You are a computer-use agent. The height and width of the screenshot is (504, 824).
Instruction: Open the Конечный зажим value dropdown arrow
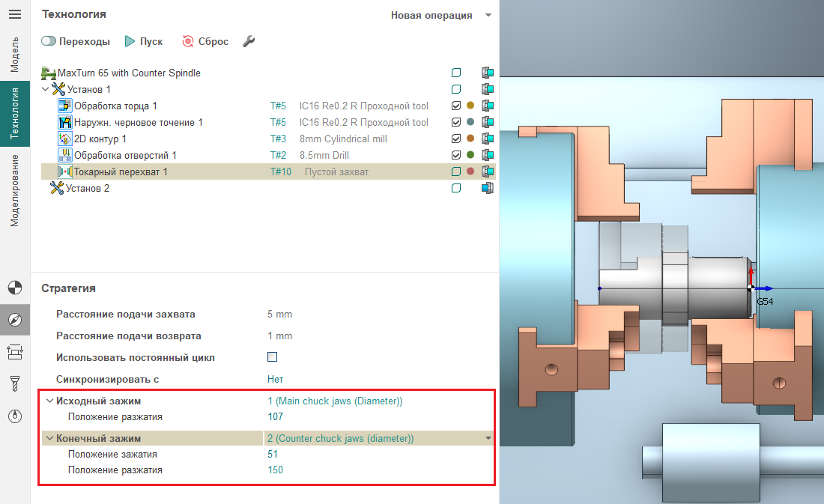pos(488,438)
